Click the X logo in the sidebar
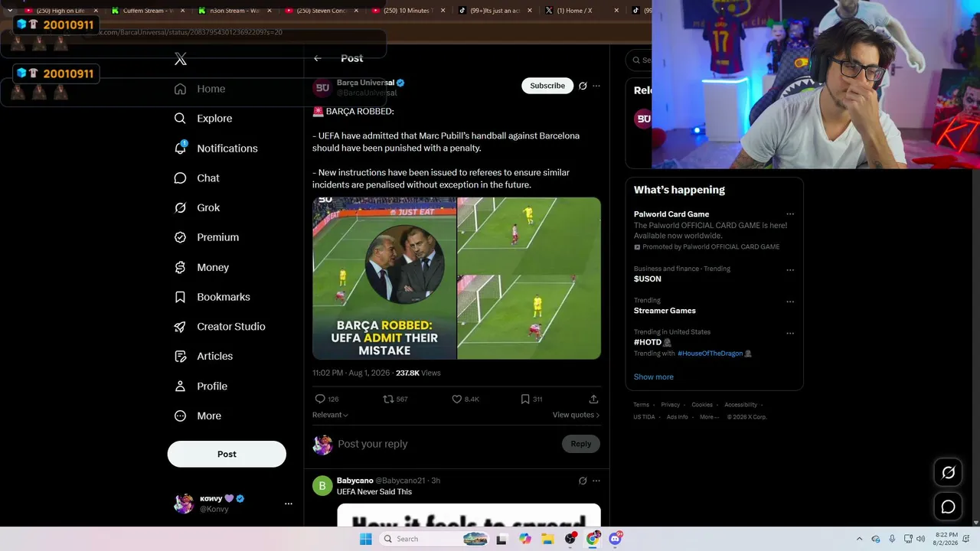 tap(181, 59)
